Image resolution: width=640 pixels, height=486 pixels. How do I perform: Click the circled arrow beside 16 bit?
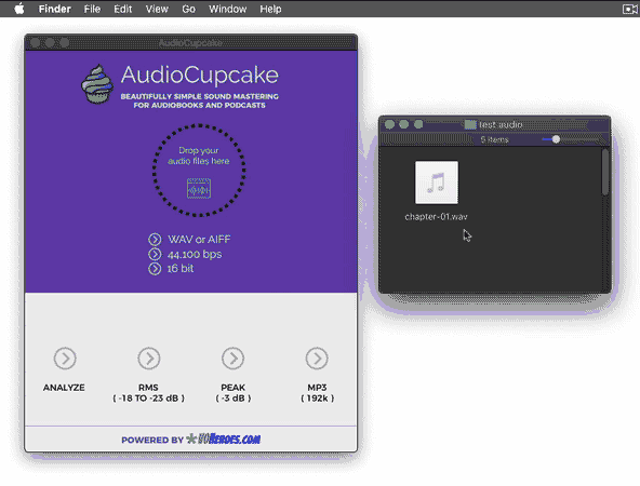(x=155, y=269)
